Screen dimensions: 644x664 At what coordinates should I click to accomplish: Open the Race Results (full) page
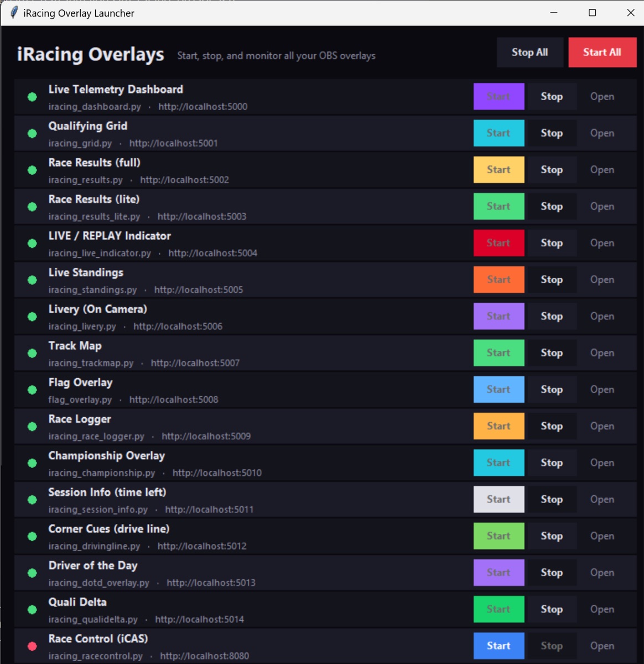(602, 170)
